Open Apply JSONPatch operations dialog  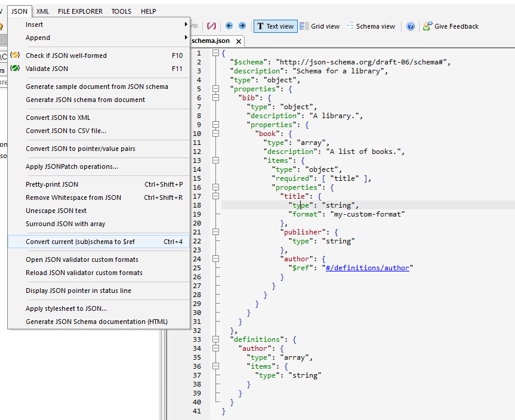99,166
